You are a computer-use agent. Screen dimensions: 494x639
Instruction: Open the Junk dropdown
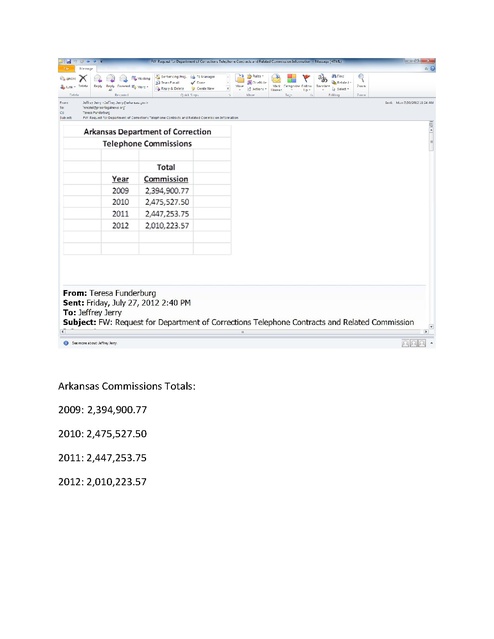click(68, 87)
